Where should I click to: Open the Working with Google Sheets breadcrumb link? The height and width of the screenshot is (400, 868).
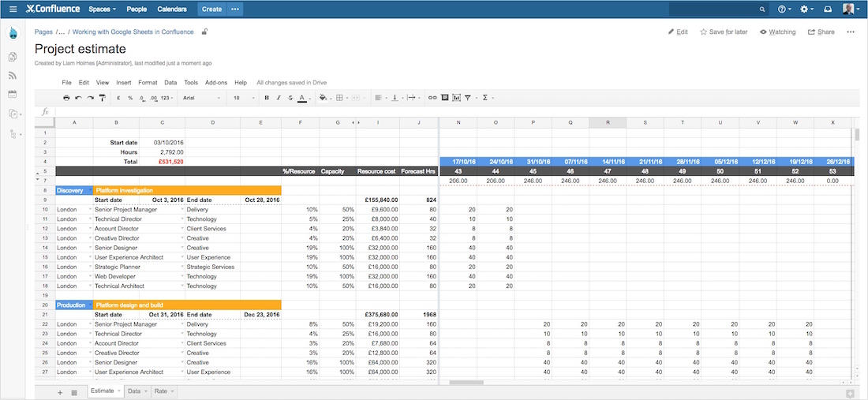(x=133, y=32)
